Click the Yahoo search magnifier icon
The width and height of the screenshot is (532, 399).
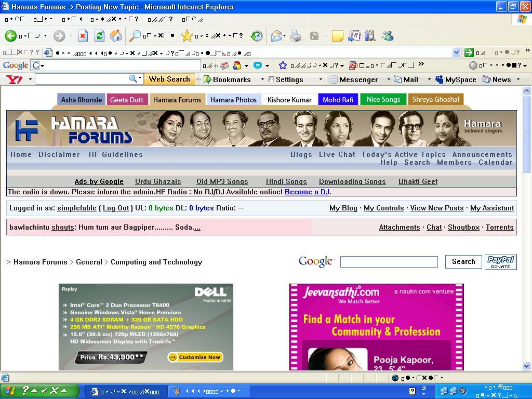pos(133,79)
